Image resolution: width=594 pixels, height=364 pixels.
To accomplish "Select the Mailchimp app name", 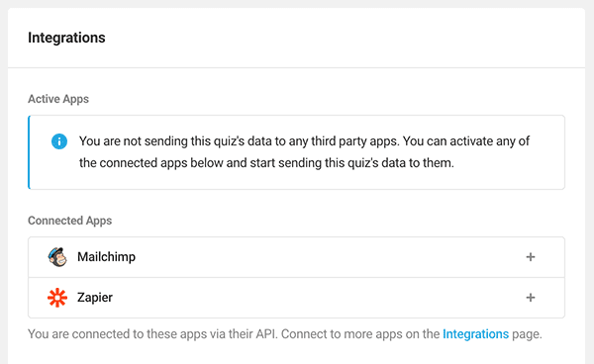I will tap(107, 257).
